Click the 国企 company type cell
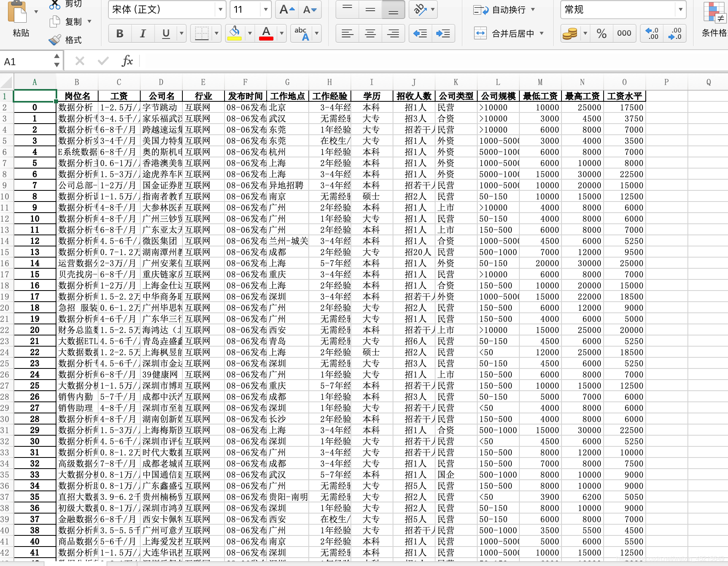 click(x=456, y=475)
